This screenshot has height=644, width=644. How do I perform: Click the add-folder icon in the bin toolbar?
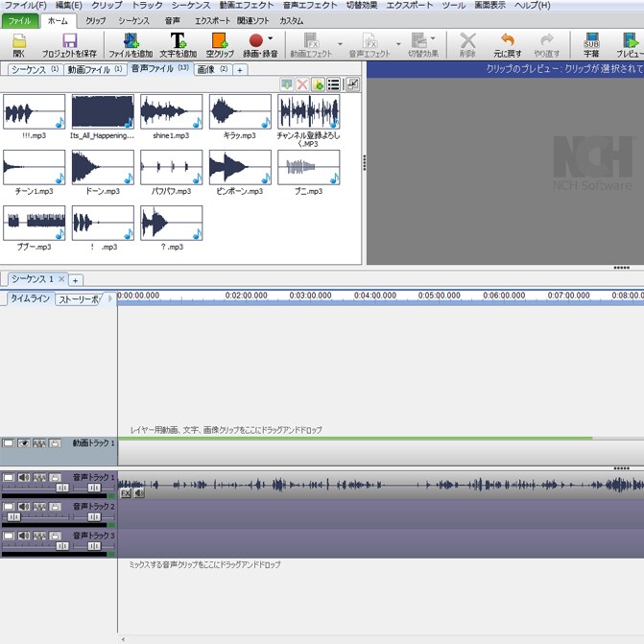[318, 84]
